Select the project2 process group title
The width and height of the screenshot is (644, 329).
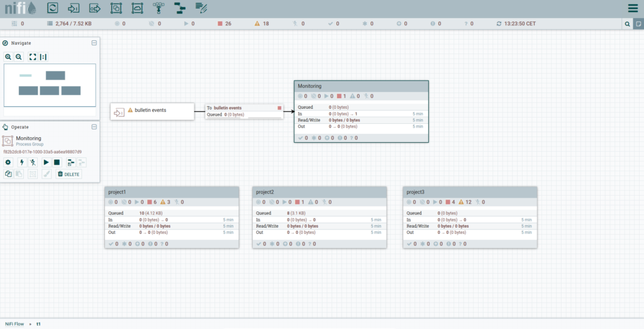(265, 192)
